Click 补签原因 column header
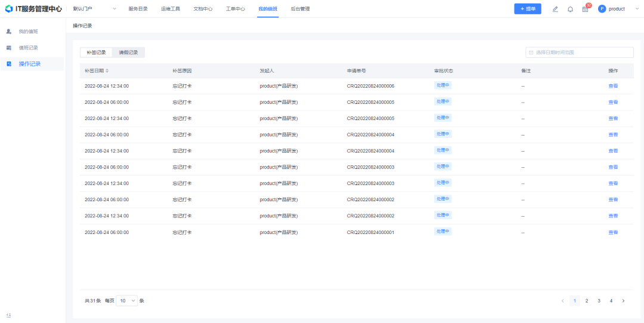The image size is (644, 323). pyautogui.click(x=182, y=71)
